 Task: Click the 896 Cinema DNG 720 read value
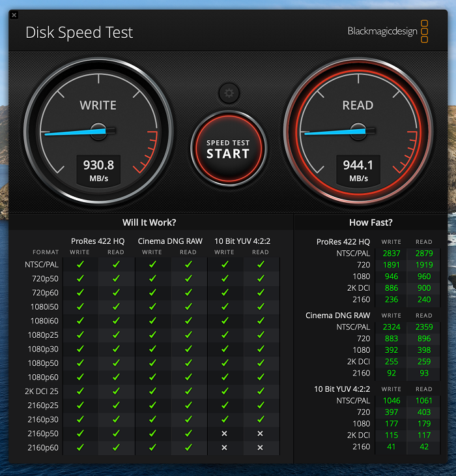[424, 338]
